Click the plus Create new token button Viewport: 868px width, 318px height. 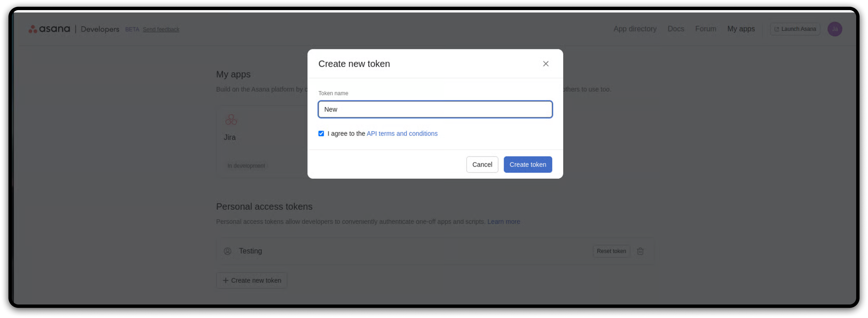pos(251,280)
